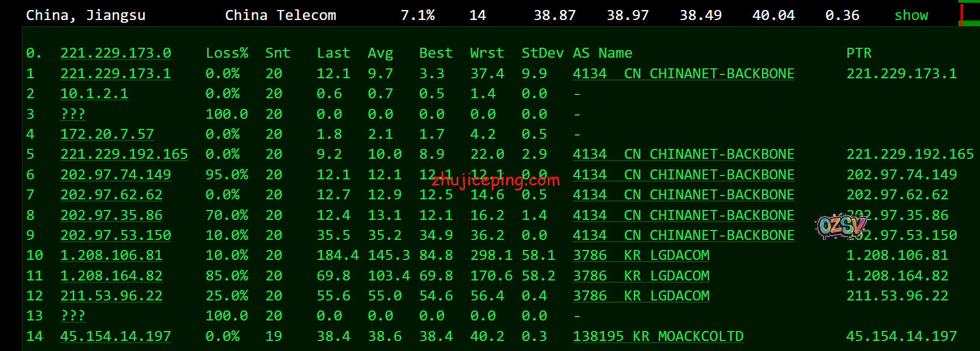
Task: Open the 202.97.53.150 address link
Action: [115, 235]
